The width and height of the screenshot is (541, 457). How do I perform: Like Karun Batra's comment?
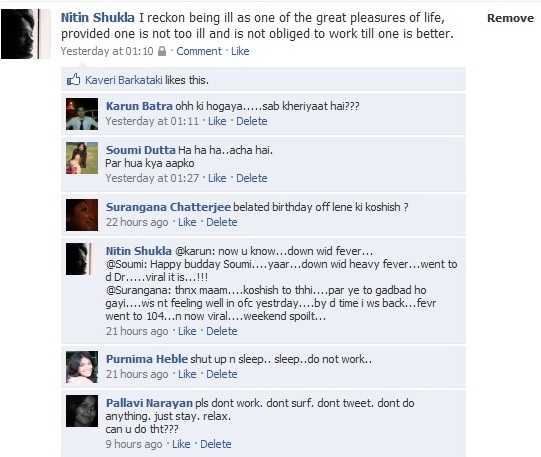pos(217,121)
